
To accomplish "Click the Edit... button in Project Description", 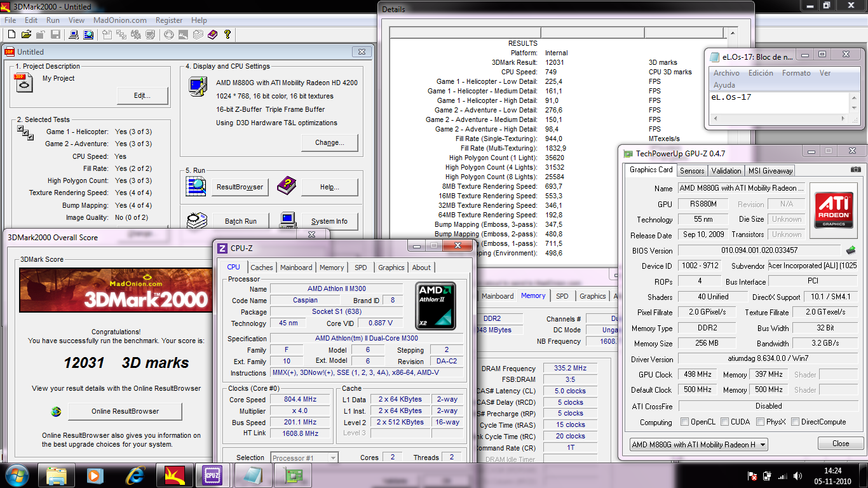I will pos(142,96).
